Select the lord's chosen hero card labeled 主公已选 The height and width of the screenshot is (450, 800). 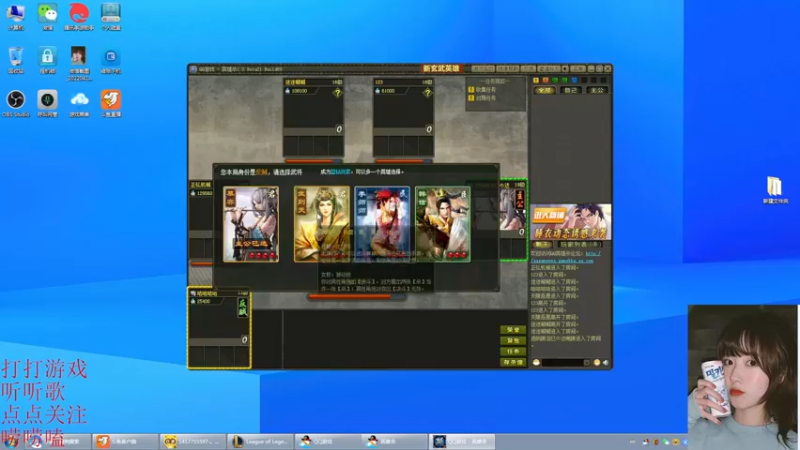click(251, 224)
